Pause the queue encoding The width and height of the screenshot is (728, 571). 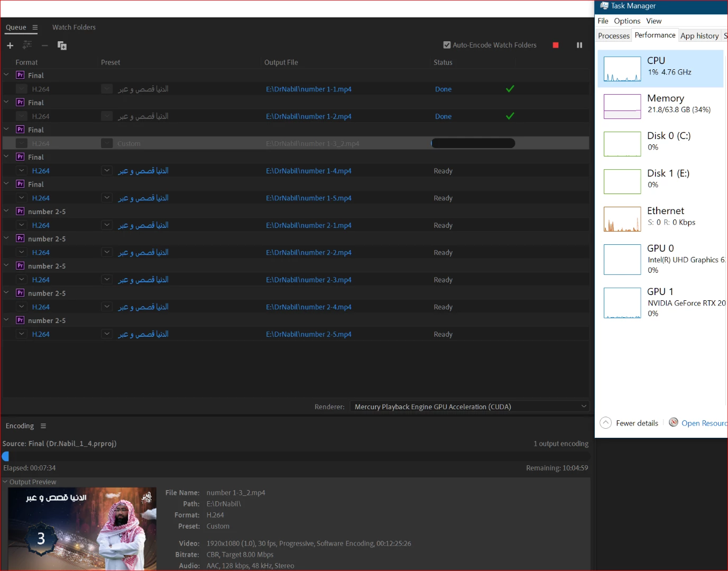coord(579,45)
